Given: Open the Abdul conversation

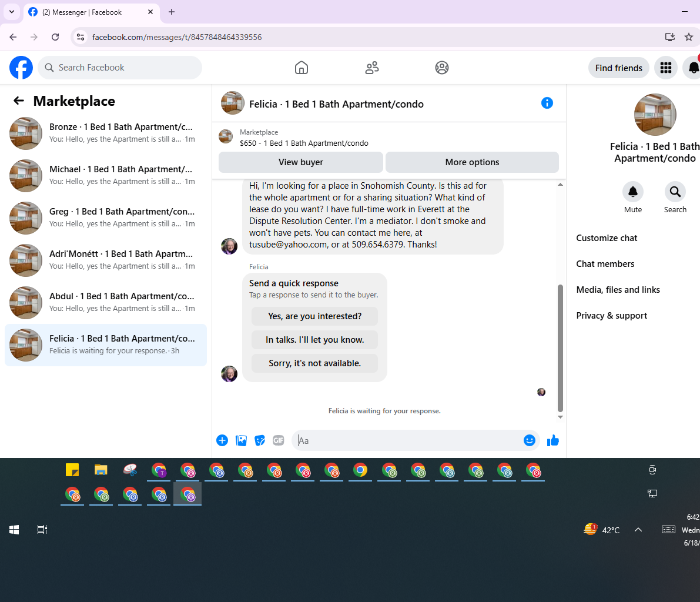Looking at the screenshot, I should click(x=106, y=303).
